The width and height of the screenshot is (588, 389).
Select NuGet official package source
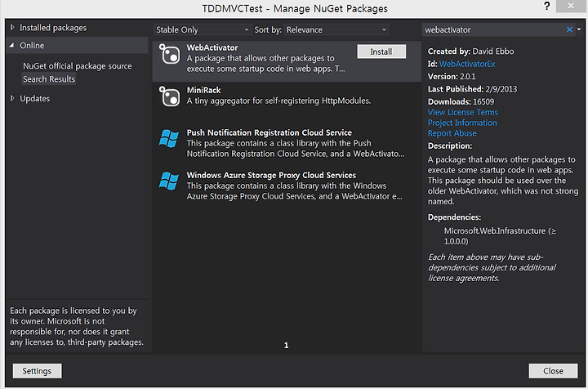[x=78, y=66]
